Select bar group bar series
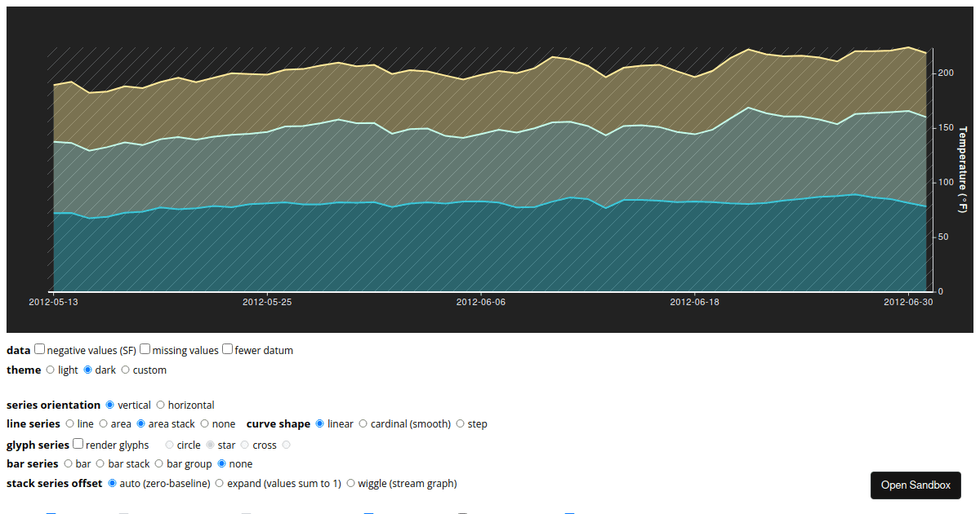The image size is (980, 514). pos(158,463)
